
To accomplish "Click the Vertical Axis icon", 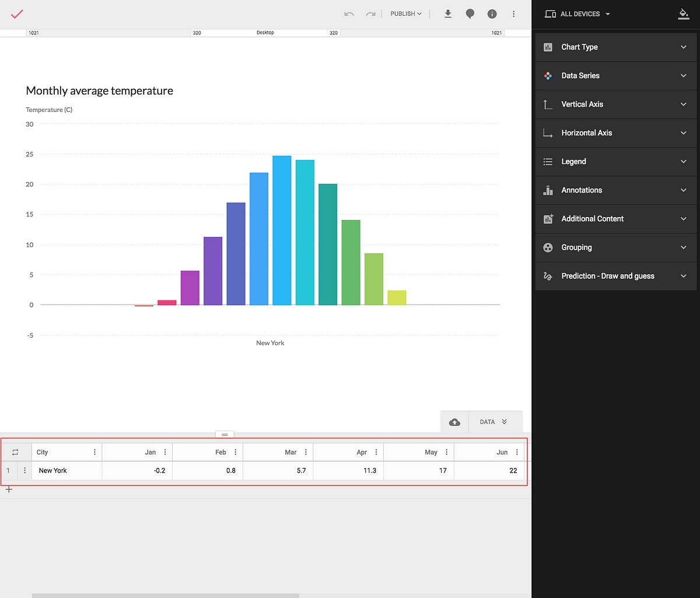I will (x=548, y=104).
